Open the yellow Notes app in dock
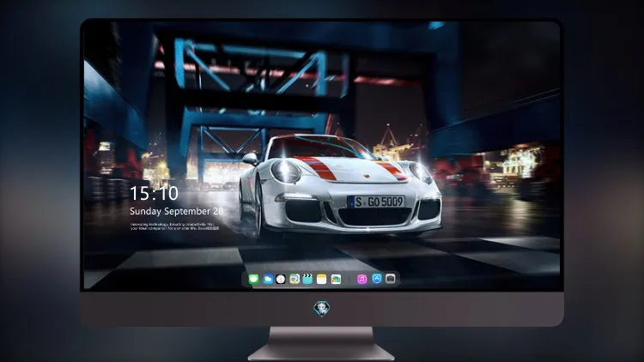The width and height of the screenshot is (644, 362). tap(322, 279)
